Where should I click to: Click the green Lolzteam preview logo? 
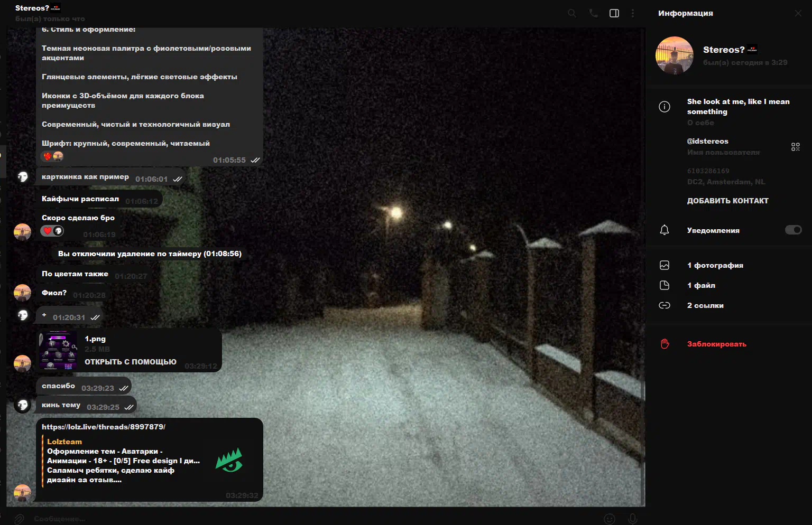[229, 460]
